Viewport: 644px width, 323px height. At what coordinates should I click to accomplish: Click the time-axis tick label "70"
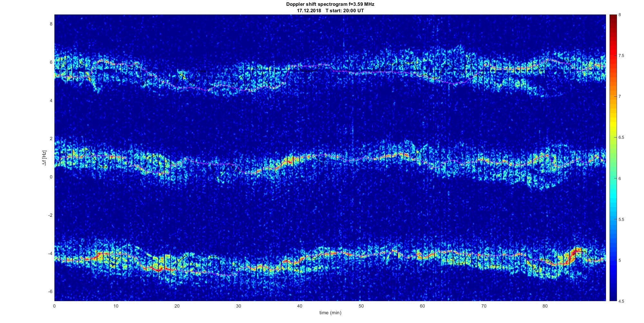(484, 306)
